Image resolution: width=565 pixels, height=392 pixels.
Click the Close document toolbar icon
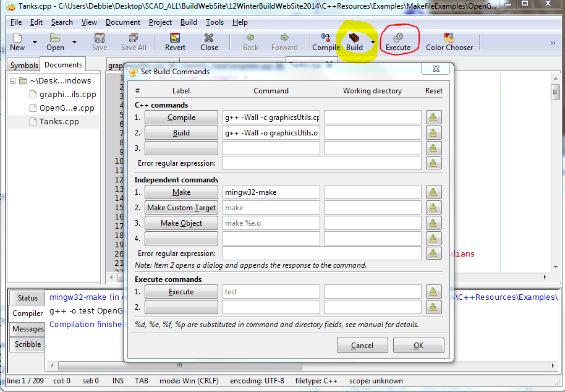[209, 38]
